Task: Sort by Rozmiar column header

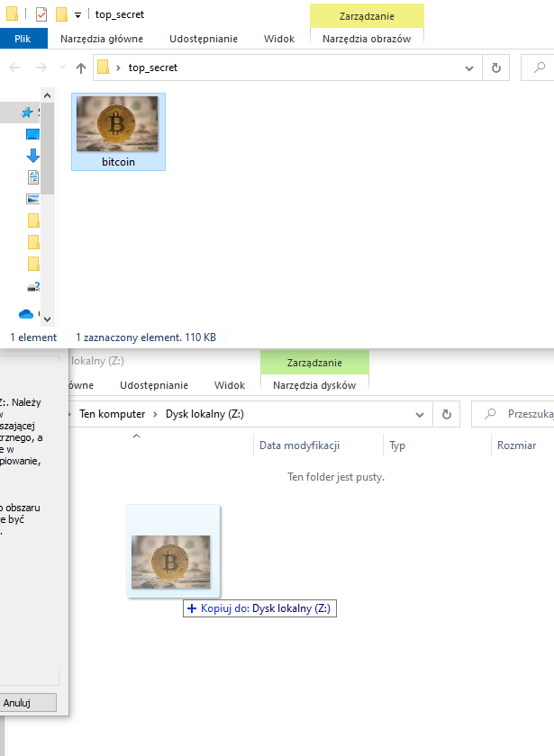Action: [517, 445]
